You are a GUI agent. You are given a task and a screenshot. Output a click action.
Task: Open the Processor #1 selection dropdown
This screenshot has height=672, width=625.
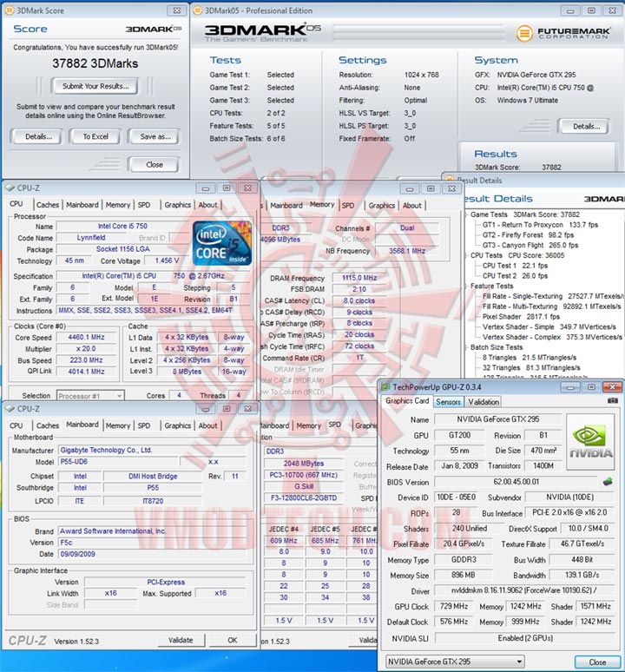[x=90, y=396]
